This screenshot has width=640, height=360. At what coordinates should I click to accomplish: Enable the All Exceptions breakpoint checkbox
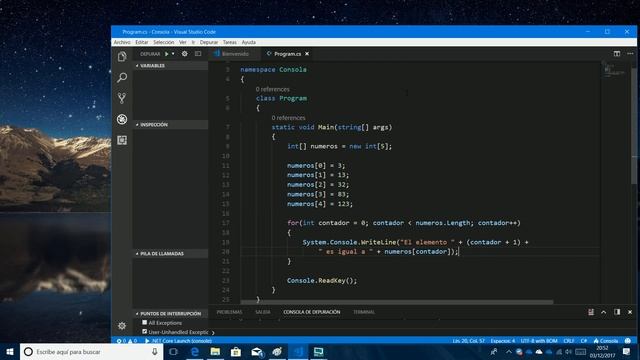(x=144, y=322)
